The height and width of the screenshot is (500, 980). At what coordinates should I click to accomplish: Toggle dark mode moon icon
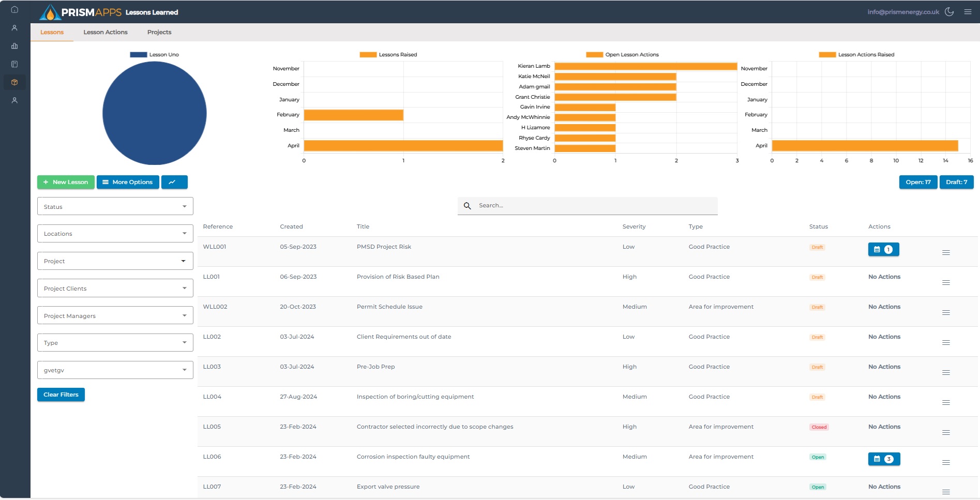click(x=949, y=12)
